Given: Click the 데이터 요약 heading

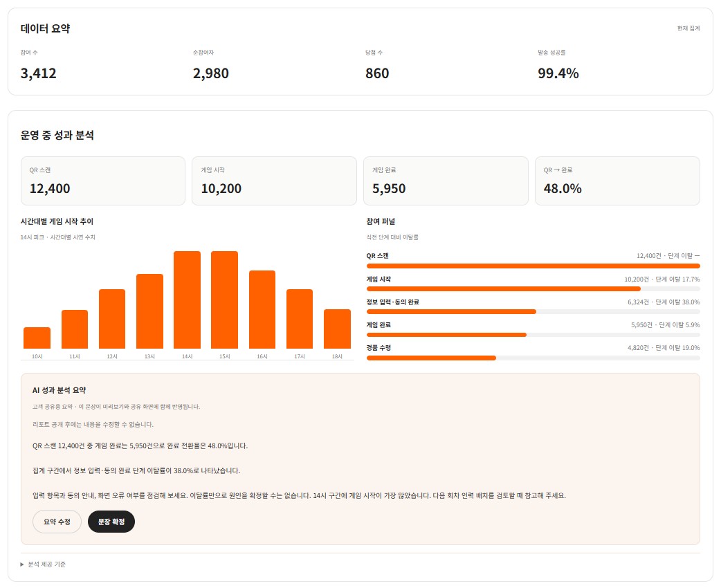Looking at the screenshot, I should (45, 28).
